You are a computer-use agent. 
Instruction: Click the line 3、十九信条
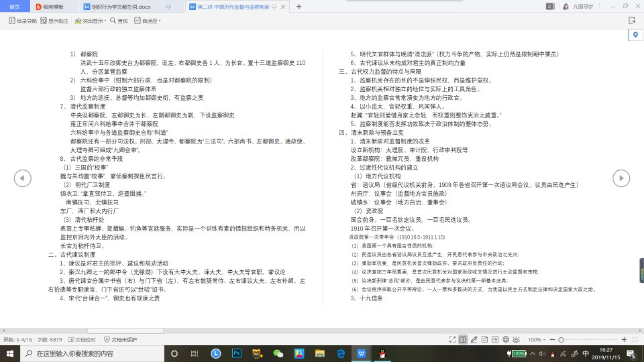pyautogui.click(x=366, y=298)
